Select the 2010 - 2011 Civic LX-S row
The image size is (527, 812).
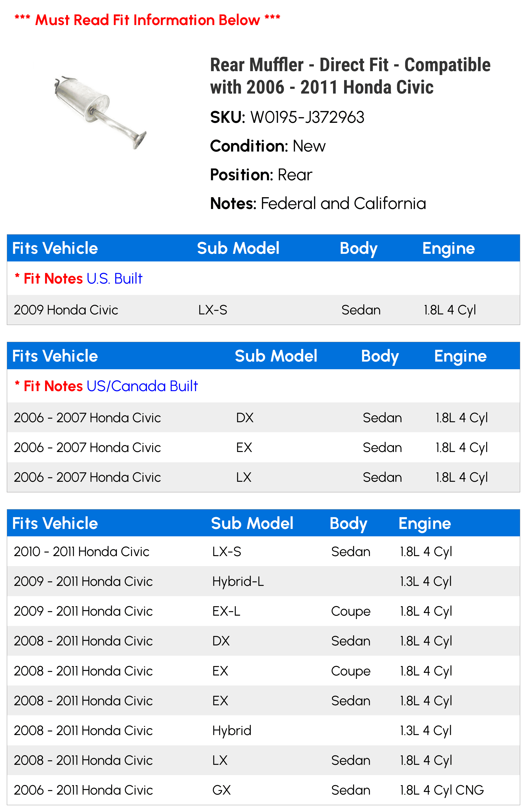pos(263,551)
